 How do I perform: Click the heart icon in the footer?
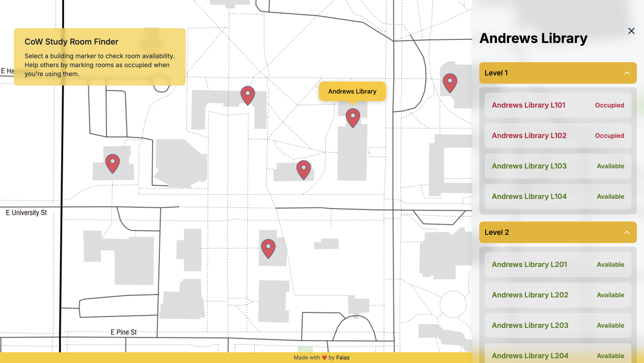click(324, 357)
